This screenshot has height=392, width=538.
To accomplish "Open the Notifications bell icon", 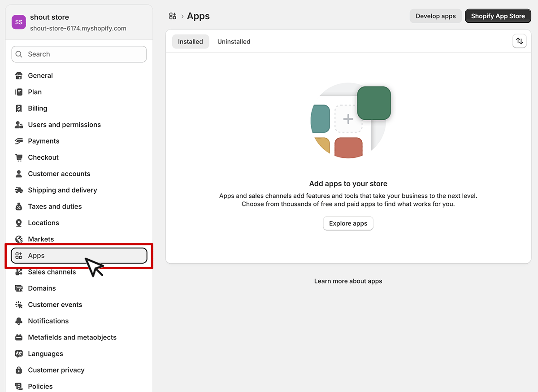I will point(18,321).
